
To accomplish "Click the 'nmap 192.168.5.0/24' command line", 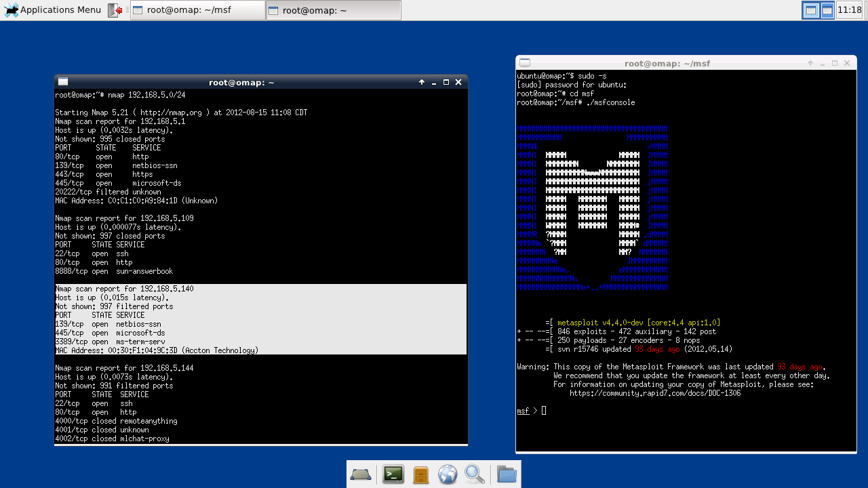I will [119, 95].
